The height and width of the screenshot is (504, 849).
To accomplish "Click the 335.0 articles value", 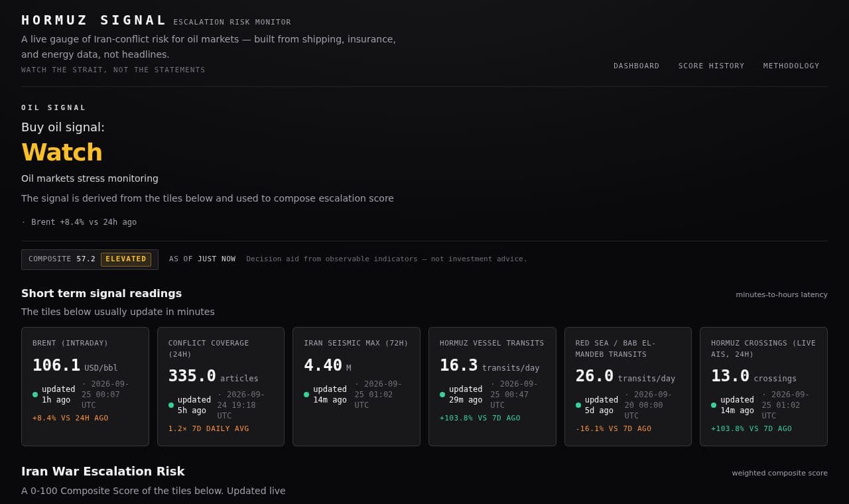I will pos(213,376).
